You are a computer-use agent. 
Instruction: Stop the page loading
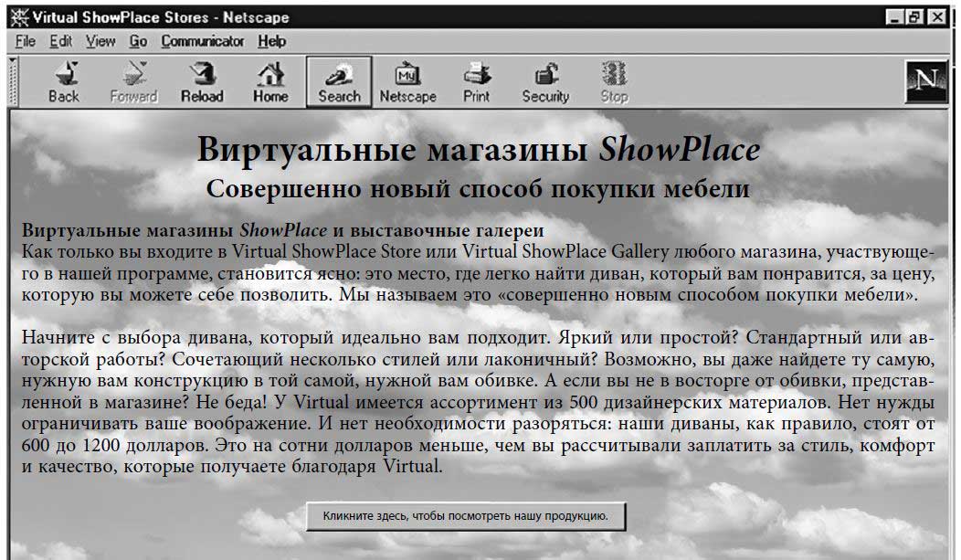point(614,82)
